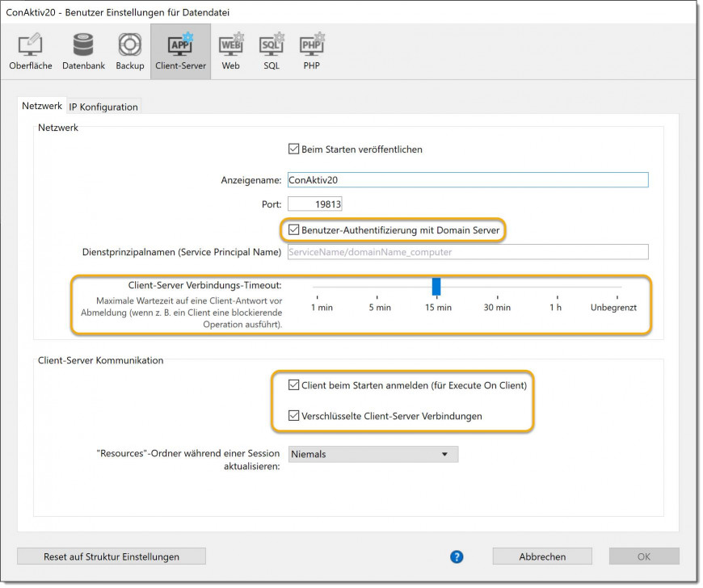Click the Anzeigename text field
The image size is (703, 588).
click(x=467, y=180)
